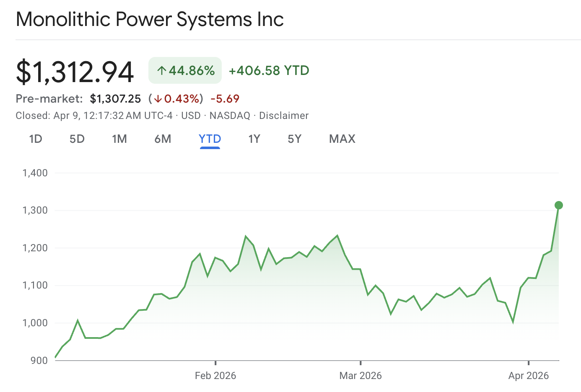This screenshot has height=392, width=581.
Task: Switch to the 1D chart view
Action: tap(36, 139)
